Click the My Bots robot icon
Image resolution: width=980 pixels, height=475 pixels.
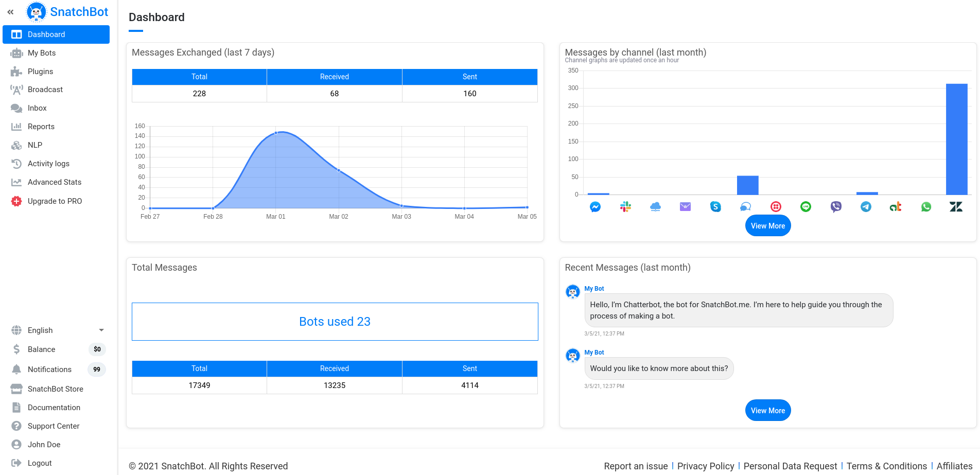[x=16, y=53]
